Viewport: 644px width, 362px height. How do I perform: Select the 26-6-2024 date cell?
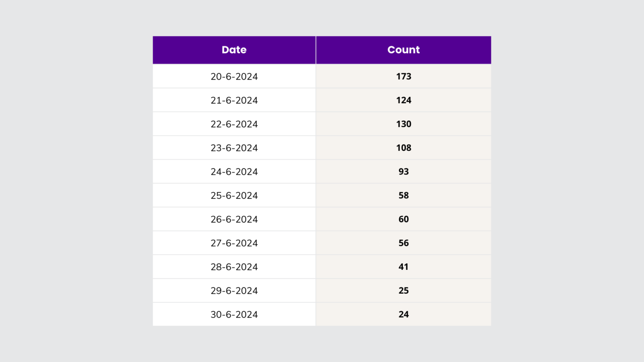click(x=234, y=219)
